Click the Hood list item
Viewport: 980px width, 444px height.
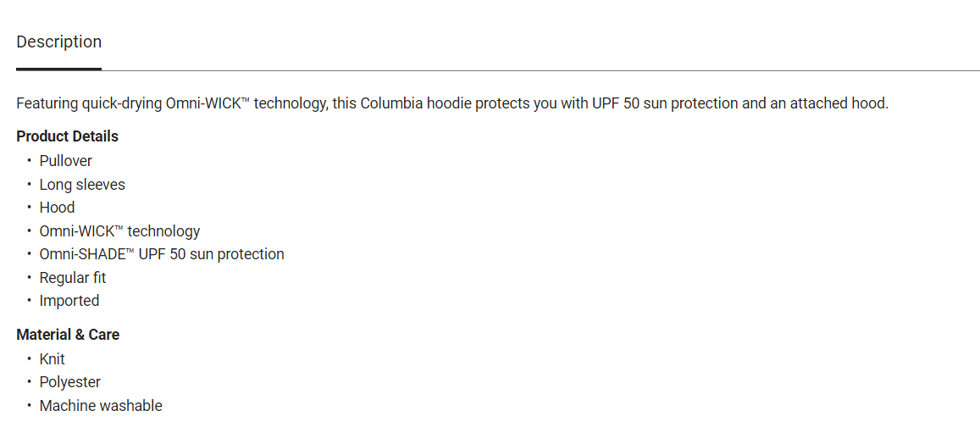coord(57,208)
